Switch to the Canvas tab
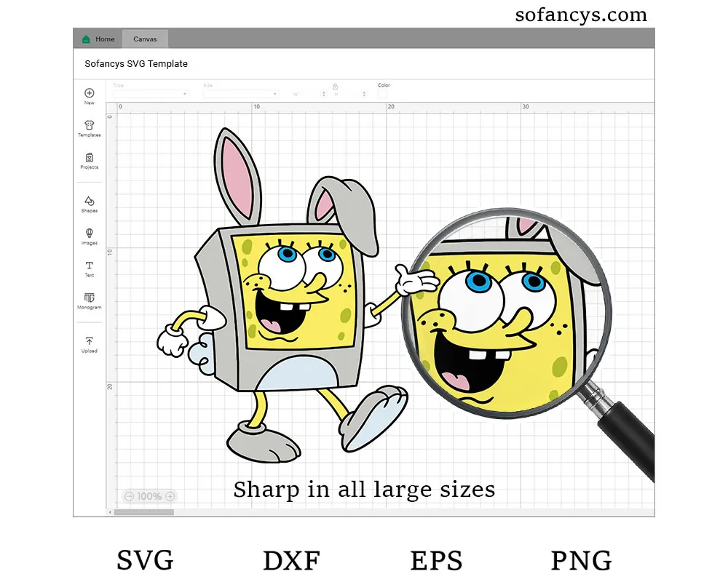 [145, 39]
